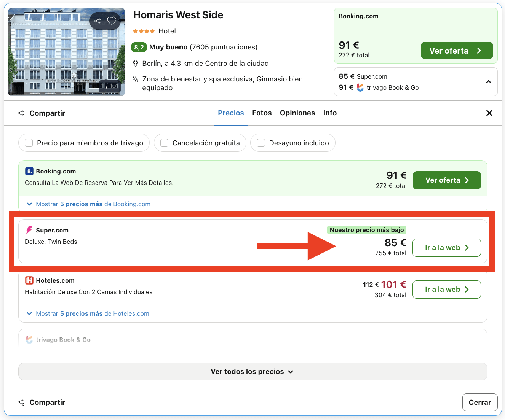Click Ir a la web for Super.com
Viewport: 505px width, 420px height.
pos(446,248)
